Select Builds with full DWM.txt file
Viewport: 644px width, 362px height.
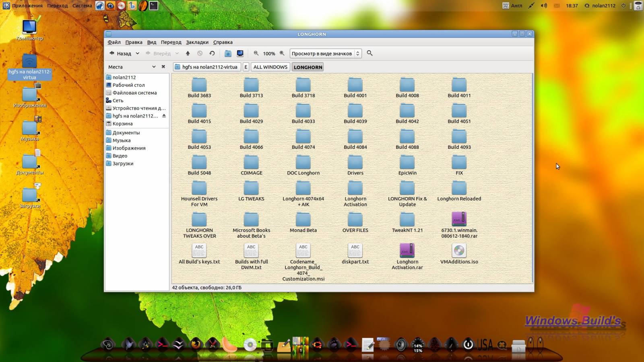point(251,256)
